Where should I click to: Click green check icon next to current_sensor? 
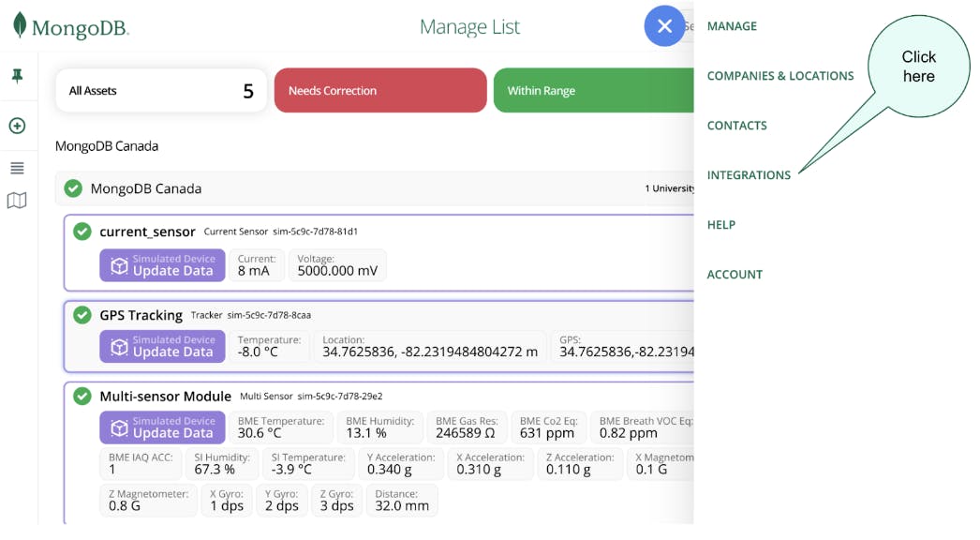click(82, 232)
